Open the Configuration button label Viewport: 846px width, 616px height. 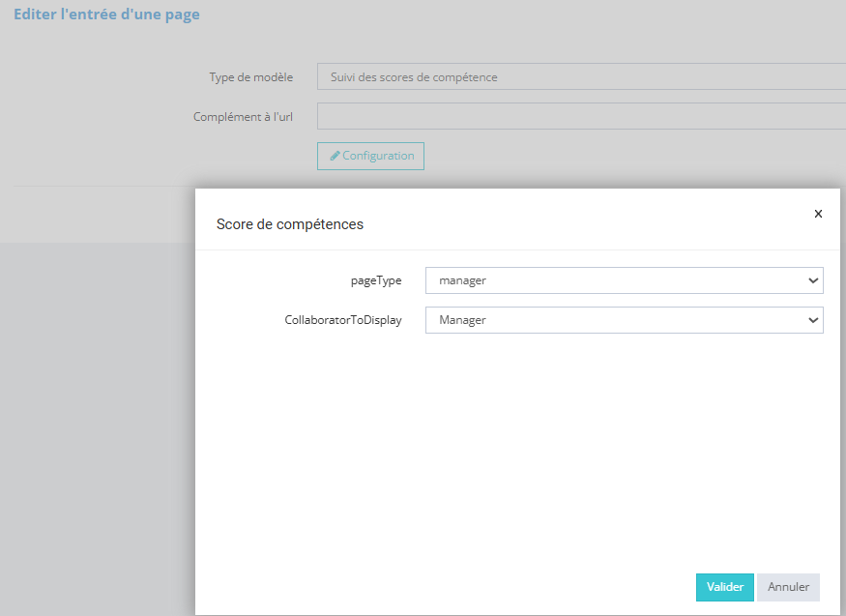coord(378,156)
